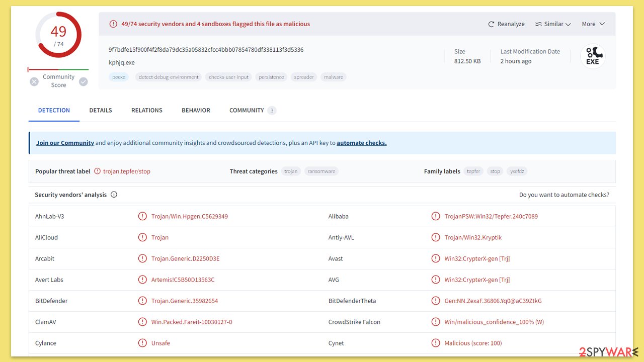
Task: Select the peexe tag under the filename
Action: 119,77
